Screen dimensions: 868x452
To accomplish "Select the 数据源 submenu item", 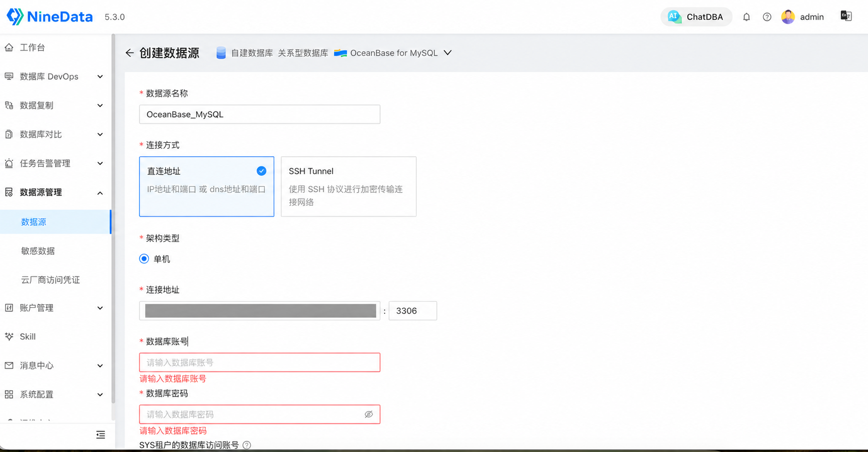I will point(55,222).
